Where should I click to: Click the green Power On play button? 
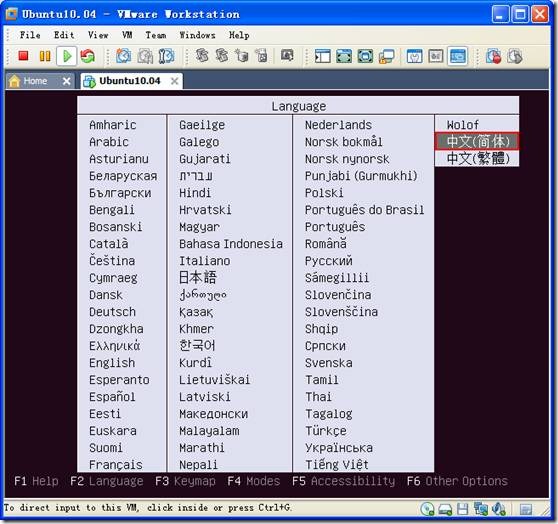[x=67, y=56]
